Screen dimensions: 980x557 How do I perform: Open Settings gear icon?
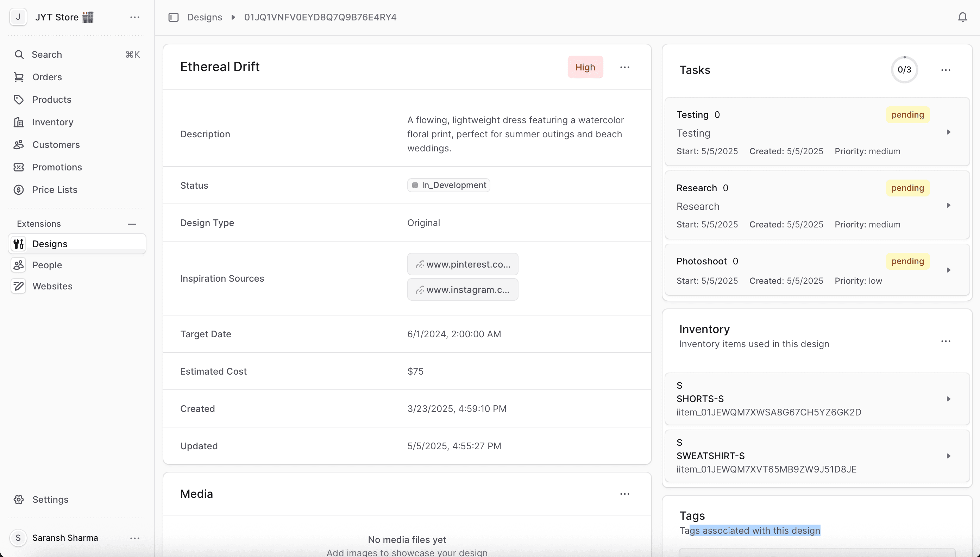point(19,499)
